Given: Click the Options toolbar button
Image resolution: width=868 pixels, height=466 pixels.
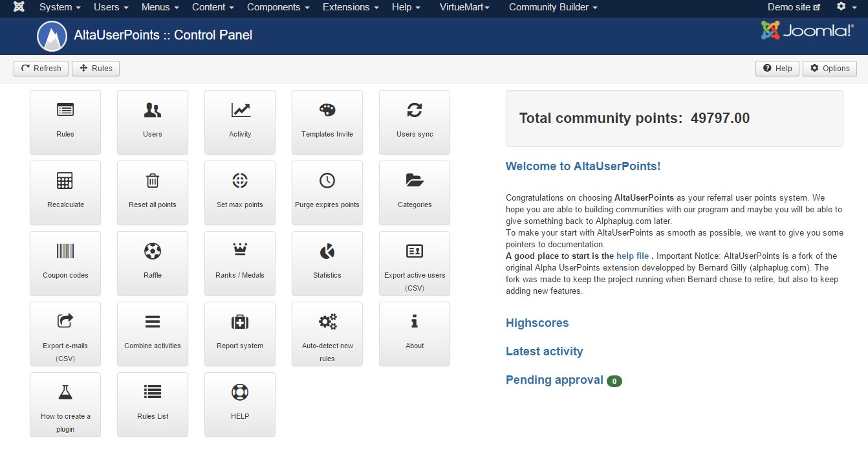Looking at the screenshot, I should (830, 69).
